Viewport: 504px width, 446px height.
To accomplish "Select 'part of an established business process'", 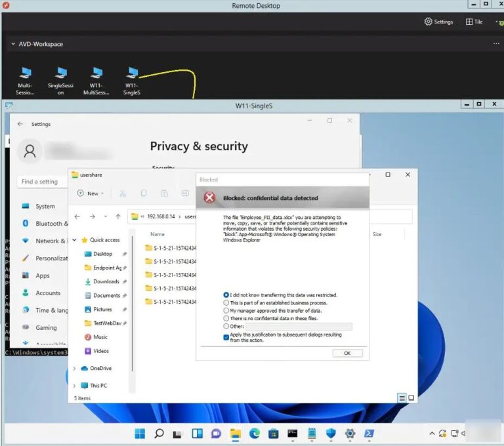I will (x=226, y=302).
